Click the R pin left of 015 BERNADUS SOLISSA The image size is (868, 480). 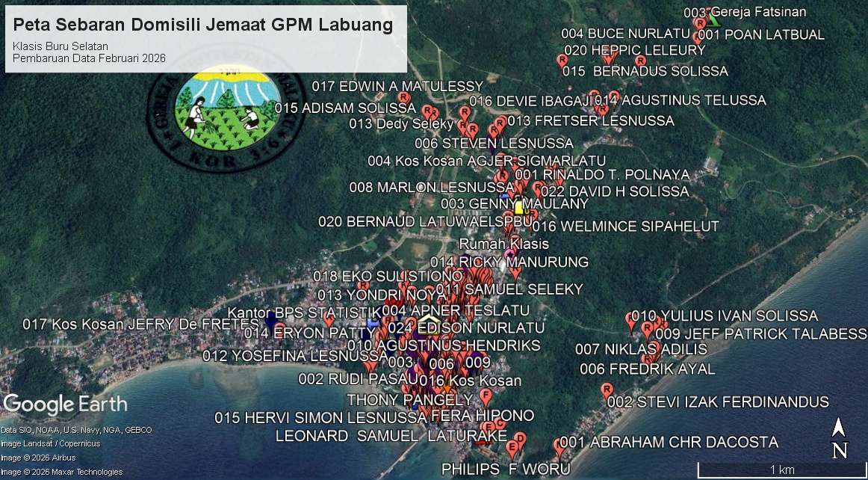pos(562,60)
